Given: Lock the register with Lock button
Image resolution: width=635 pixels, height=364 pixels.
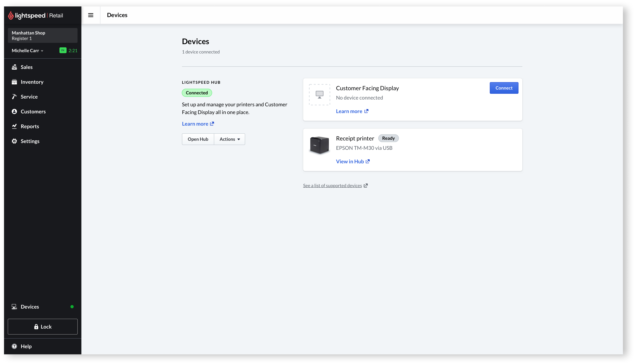Looking at the screenshot, I should tap(43, 327).
